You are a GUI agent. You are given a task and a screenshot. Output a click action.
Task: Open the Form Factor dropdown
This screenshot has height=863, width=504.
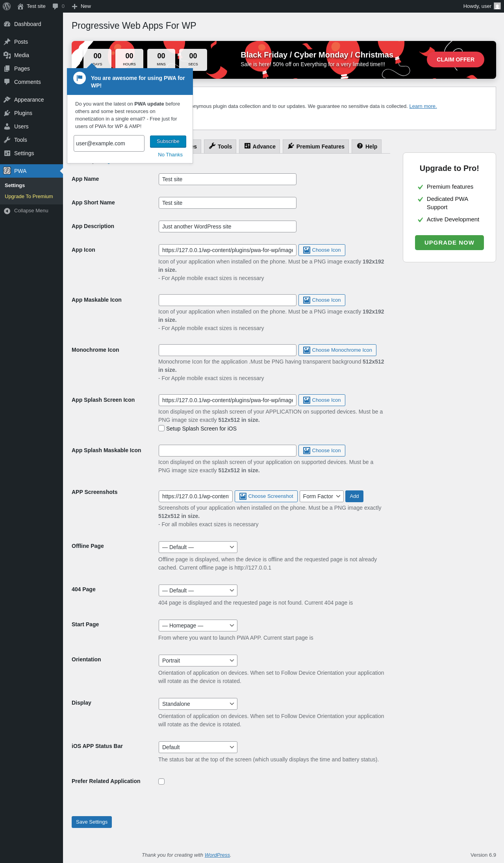321,496
